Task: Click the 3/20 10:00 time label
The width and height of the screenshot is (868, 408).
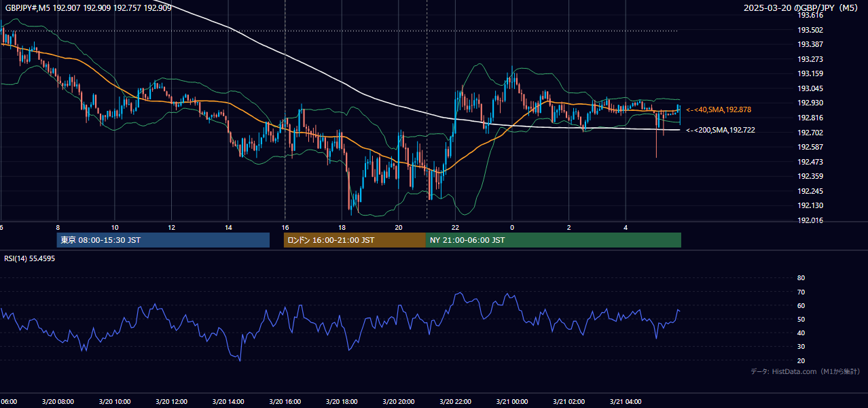Action: pos(115,402)
